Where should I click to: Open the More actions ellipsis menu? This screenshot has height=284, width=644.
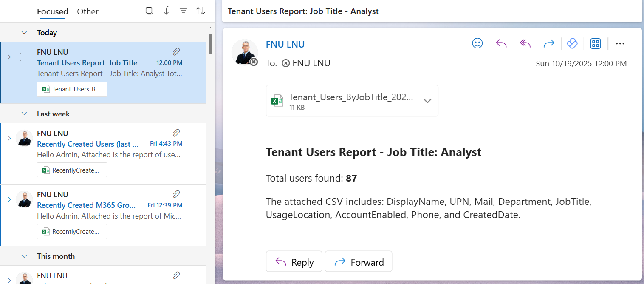tap(620, 43)
